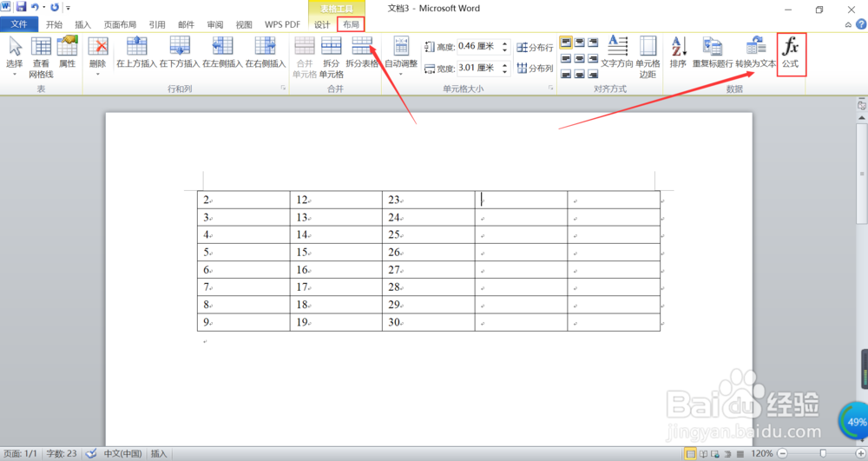This screenshot has height=461, width=868.
Task: Toggle View Gridlines (查看网格线)
Action: point(41,57)
